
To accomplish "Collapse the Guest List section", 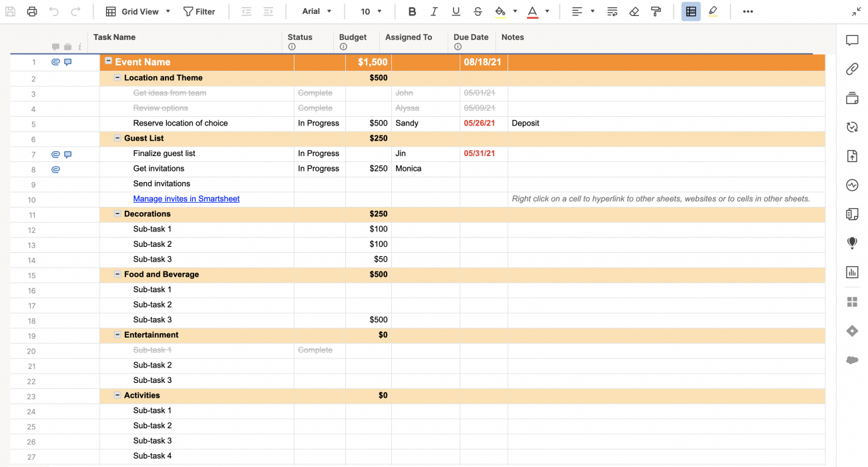I will (x=118, y=138).
